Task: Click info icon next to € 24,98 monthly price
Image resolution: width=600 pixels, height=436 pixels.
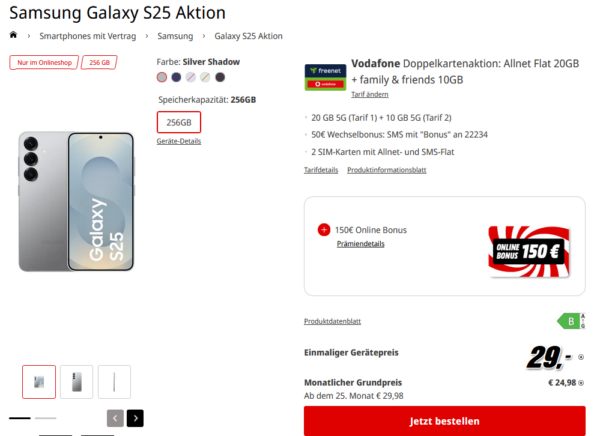Action: tap(580, 382)
